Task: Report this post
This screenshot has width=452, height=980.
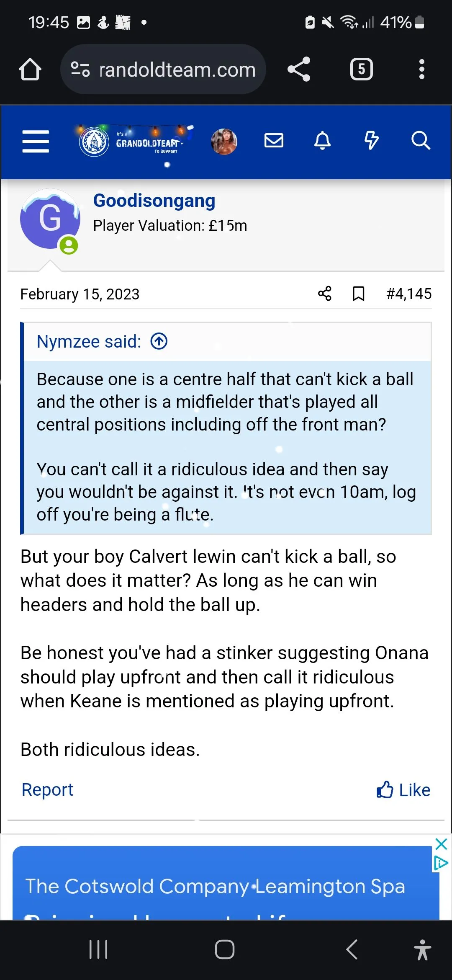Action: coord(47,790)
